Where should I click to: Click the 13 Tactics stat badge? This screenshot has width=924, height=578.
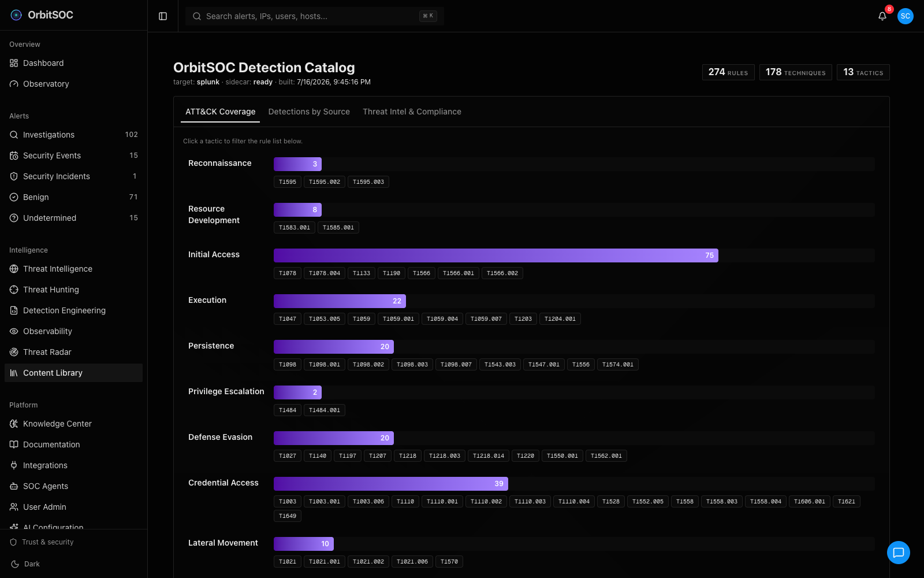(x=863, y=72)
